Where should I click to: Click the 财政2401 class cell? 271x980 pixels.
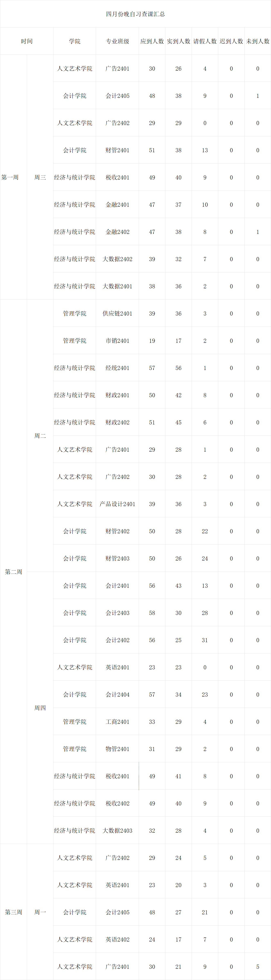point(118,395)
